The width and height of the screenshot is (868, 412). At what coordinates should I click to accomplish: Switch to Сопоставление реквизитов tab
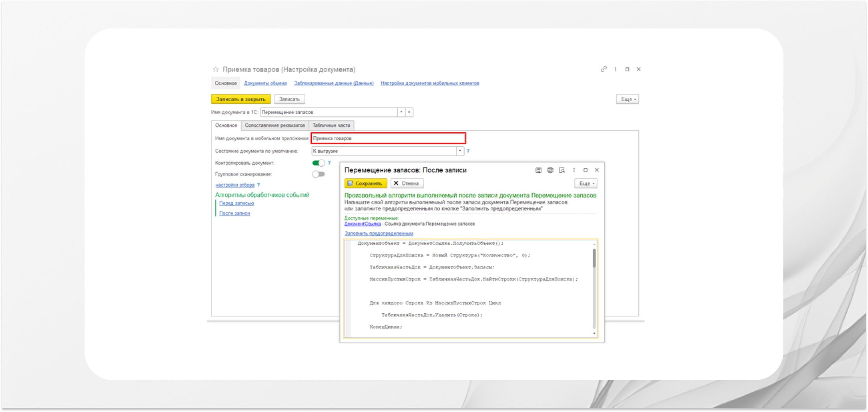[275, 125]
